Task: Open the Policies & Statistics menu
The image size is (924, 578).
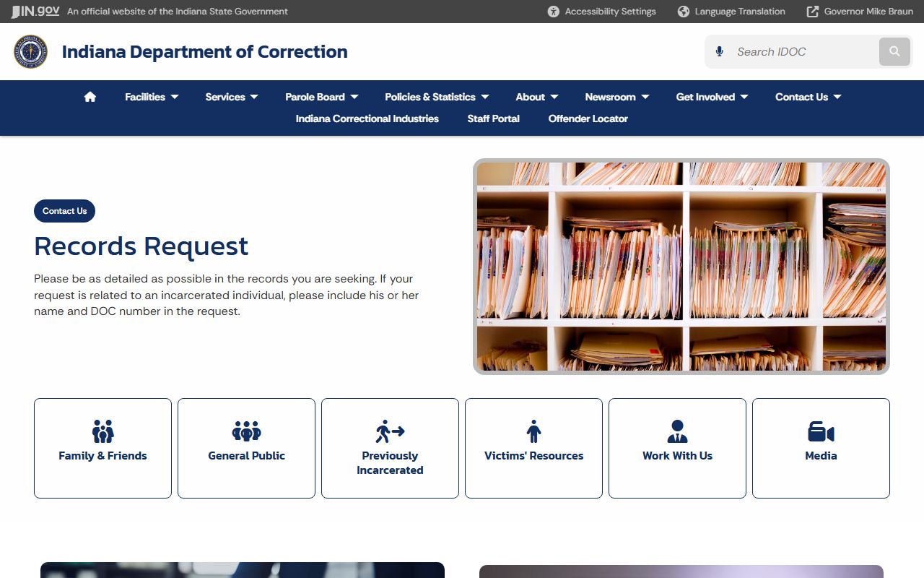Action: click(430, 97)
